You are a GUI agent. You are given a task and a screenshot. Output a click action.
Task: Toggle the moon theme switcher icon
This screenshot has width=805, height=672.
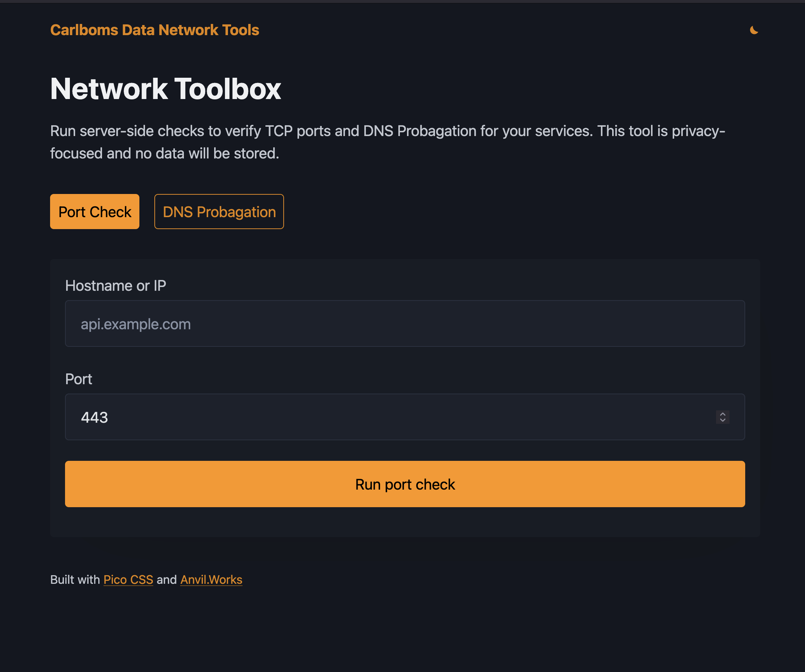[754, 30]
